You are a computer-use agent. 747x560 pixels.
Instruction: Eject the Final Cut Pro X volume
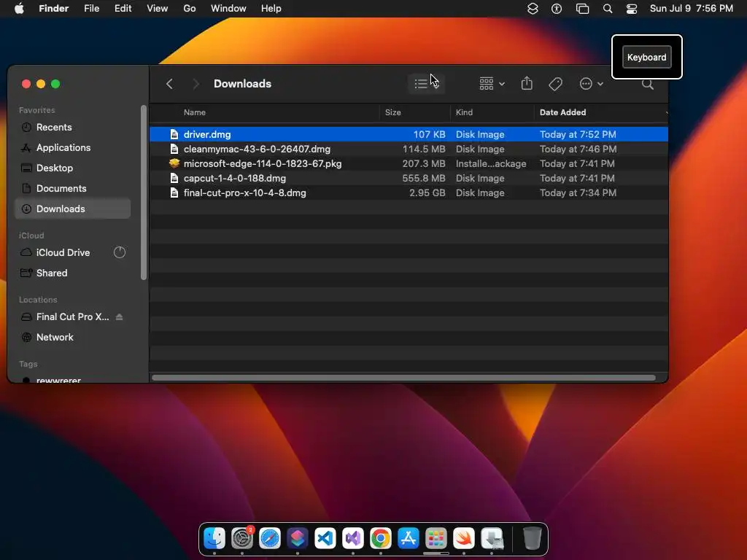[x=119, y=316]
